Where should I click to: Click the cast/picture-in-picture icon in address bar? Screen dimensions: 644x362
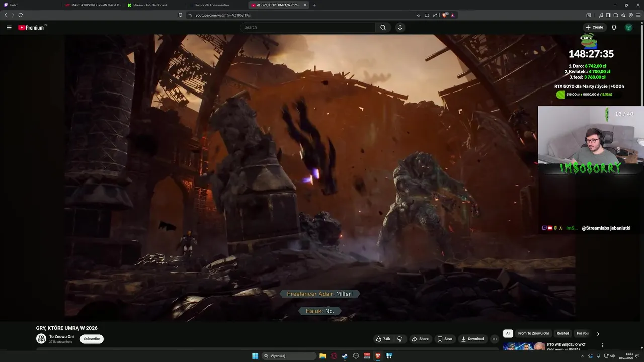(427, 15)
